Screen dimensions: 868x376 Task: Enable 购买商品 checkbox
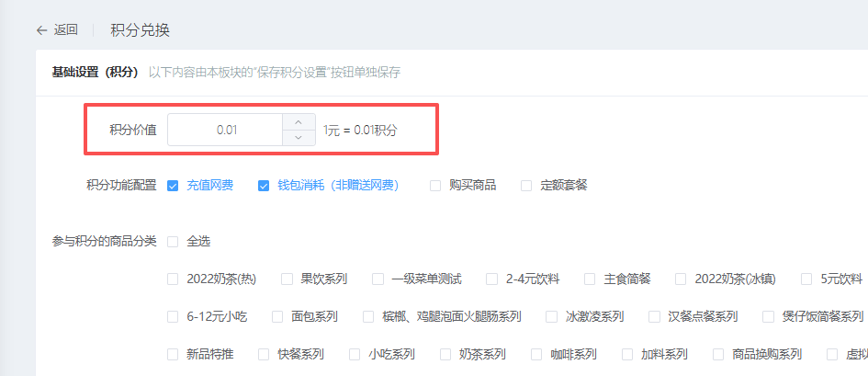435,186
